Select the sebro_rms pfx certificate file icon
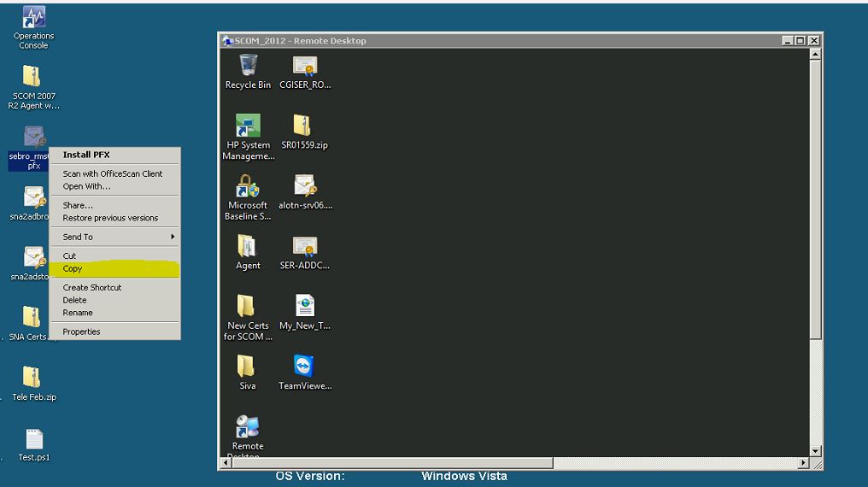The height and width of the screenshot is (487, 868). point(34,137)
